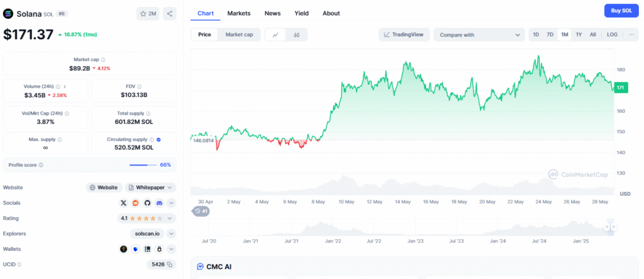The image size is (644, 279).
Task: Switch to the Chart tab
Action: [x=206, y=13]
